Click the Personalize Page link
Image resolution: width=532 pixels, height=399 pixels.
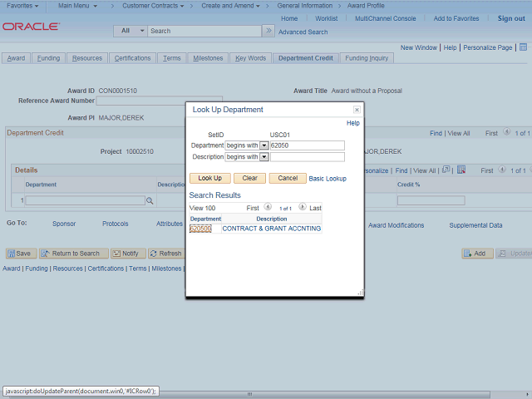pos(488,47)
